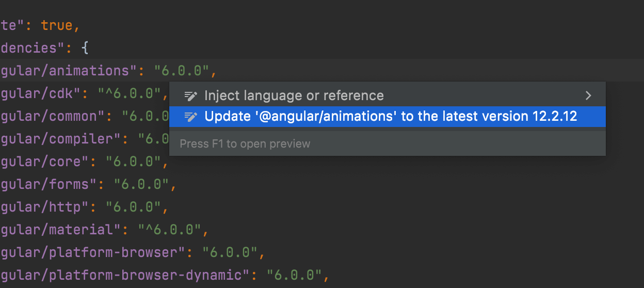The width and height of the screenshot is (644, 288).
Task: Click the gular/platform-browser-dynamic key name
Action: pyautogui.click(x=124, y=275)
